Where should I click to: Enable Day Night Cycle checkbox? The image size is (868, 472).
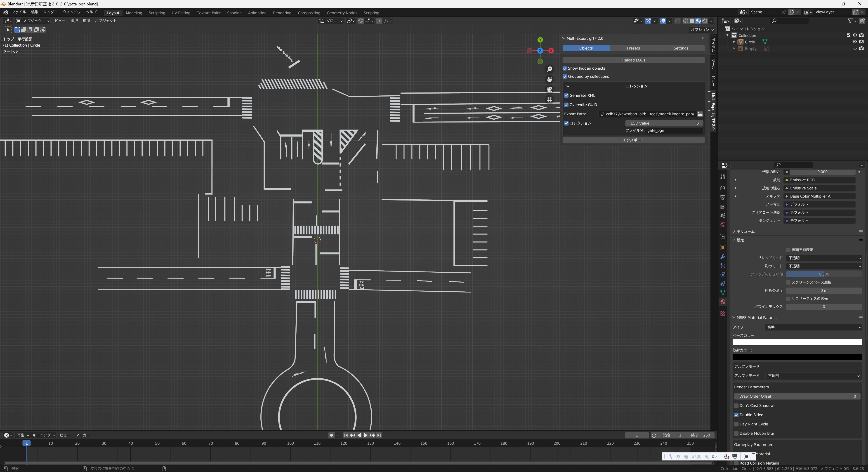tap(736, 424)
